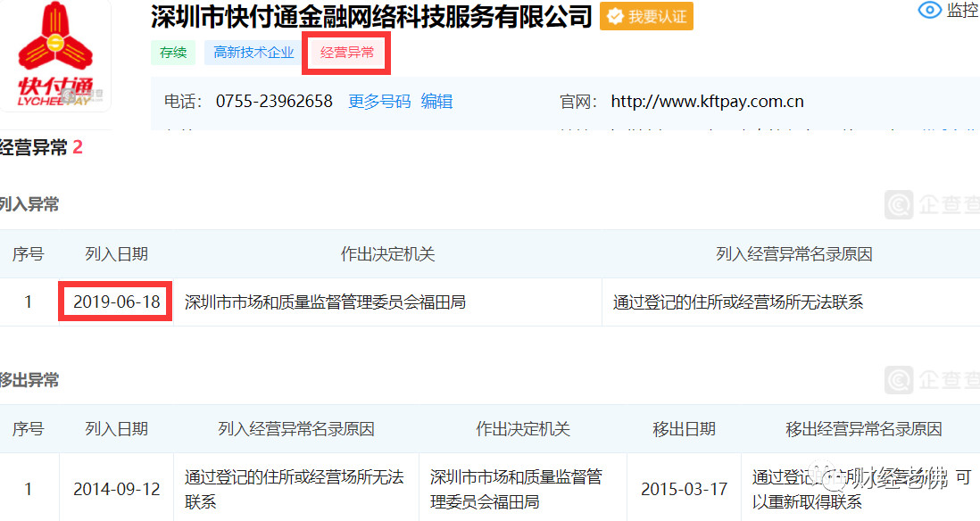Image resolution: width=980 pixels, height=521 pixels.
Task: Click the 序号 header in 移出异常 table
Action: 29,429
